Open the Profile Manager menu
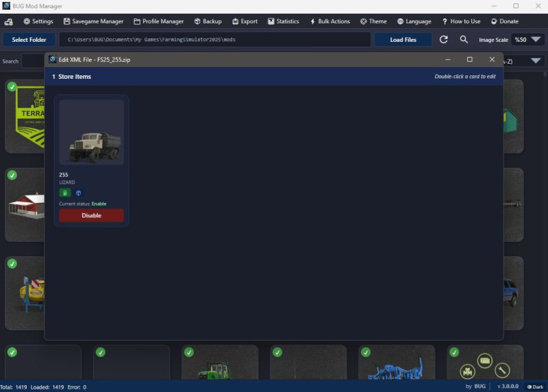 159,21
